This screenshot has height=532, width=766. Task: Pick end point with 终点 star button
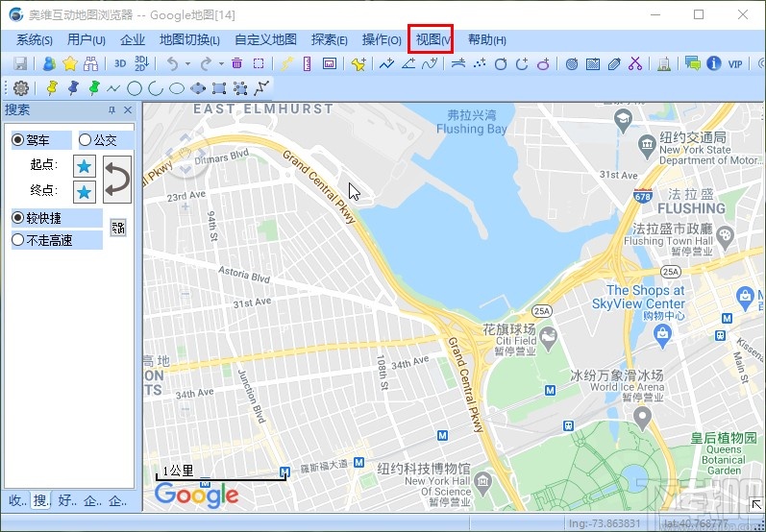pos(84,192)
